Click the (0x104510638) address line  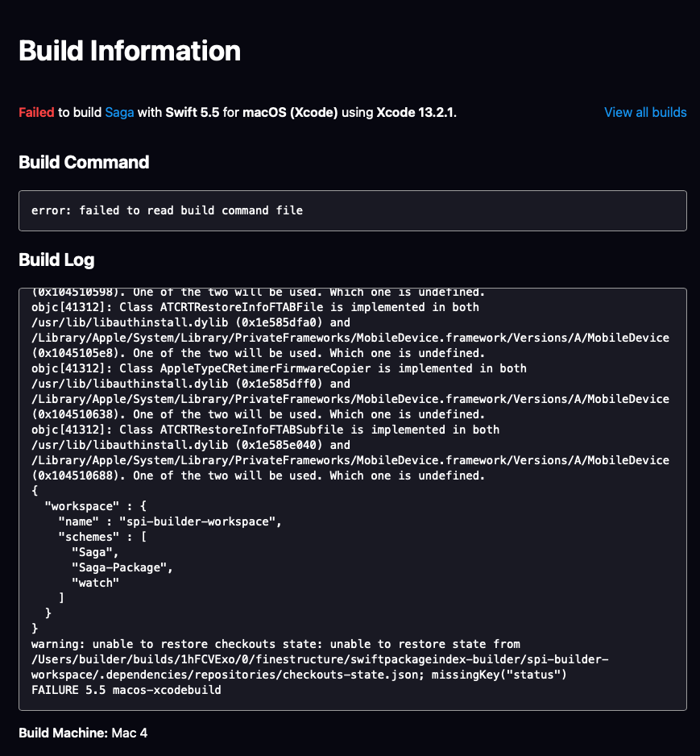(x=259, y=414)
